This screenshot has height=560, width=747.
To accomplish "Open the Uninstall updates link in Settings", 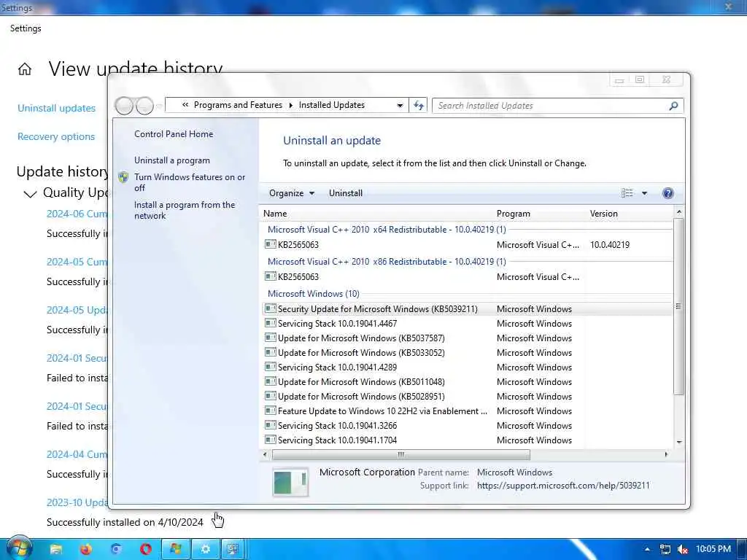I will (x=56, y=108).
